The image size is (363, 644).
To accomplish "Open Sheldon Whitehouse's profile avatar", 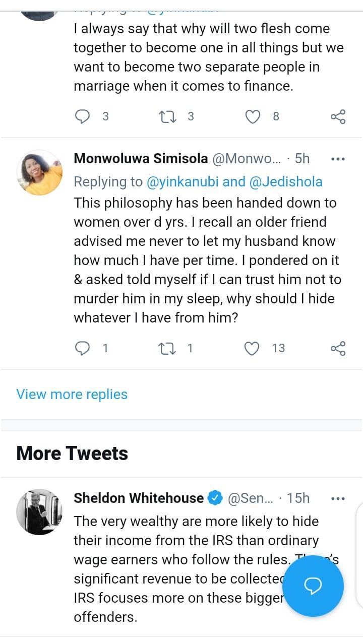I will pos(39,511).
